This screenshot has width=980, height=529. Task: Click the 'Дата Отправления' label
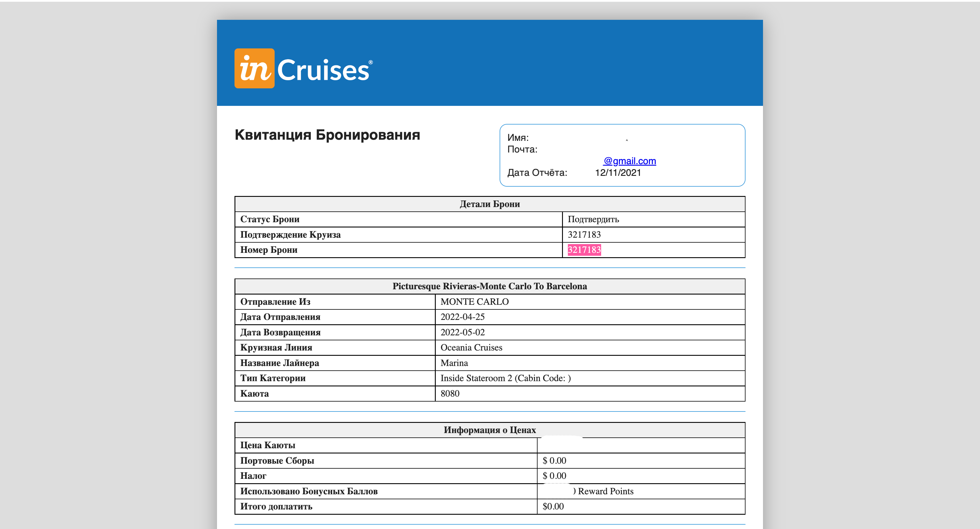pyautogui.click(x=280, y=317)
